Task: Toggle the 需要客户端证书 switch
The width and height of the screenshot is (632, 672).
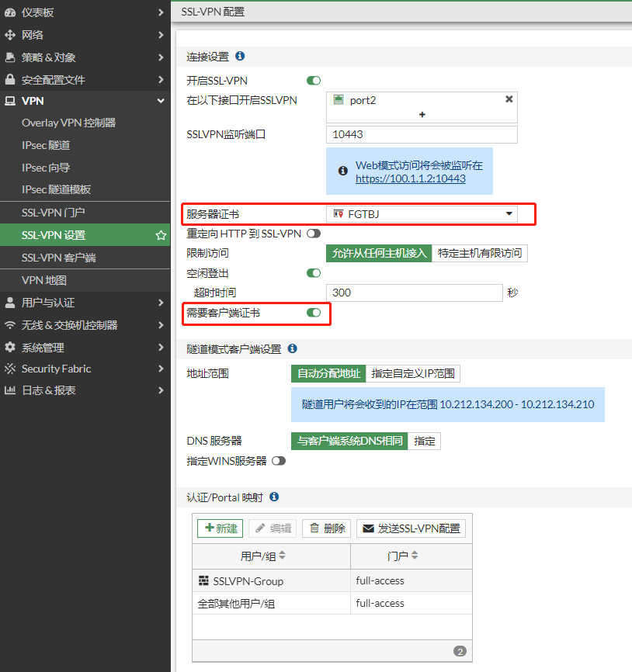Action: [x=314, y=313]
